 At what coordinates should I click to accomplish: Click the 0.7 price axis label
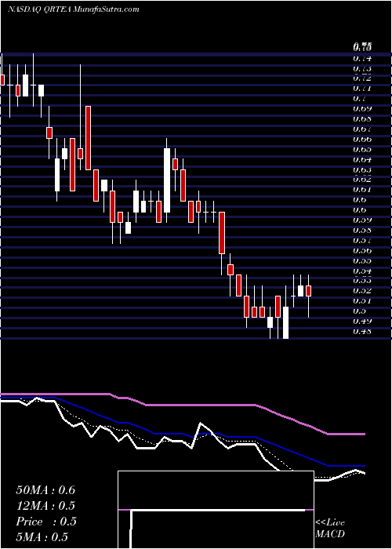pyautogui.click(x=359, y=98)
